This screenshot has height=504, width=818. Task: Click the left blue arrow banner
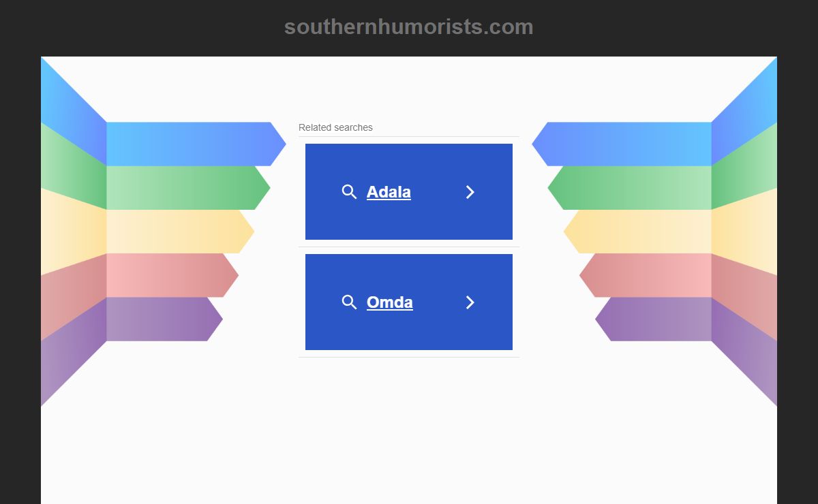coord(196,144)
